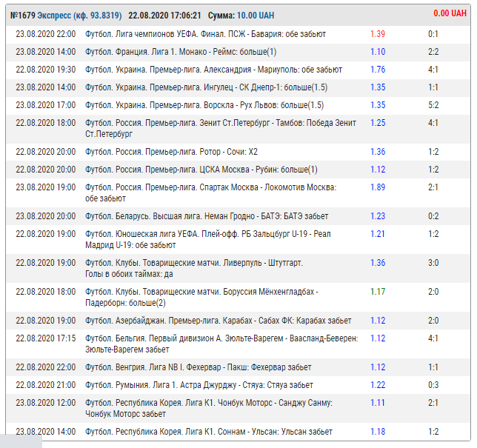Select the ПСЖ - Бавария: обе забьют row

click(238, 34)
